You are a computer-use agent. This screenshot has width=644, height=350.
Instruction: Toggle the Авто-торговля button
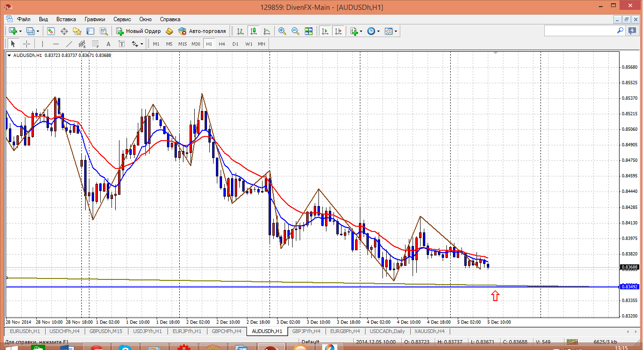point(202,31)
